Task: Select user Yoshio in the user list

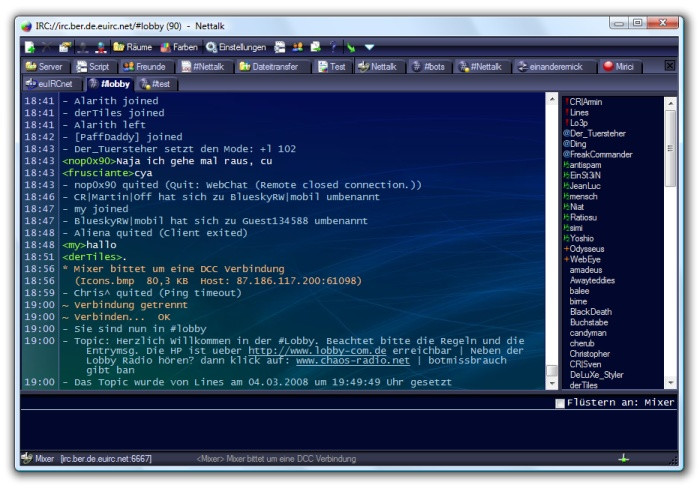Action: [579, 238]
